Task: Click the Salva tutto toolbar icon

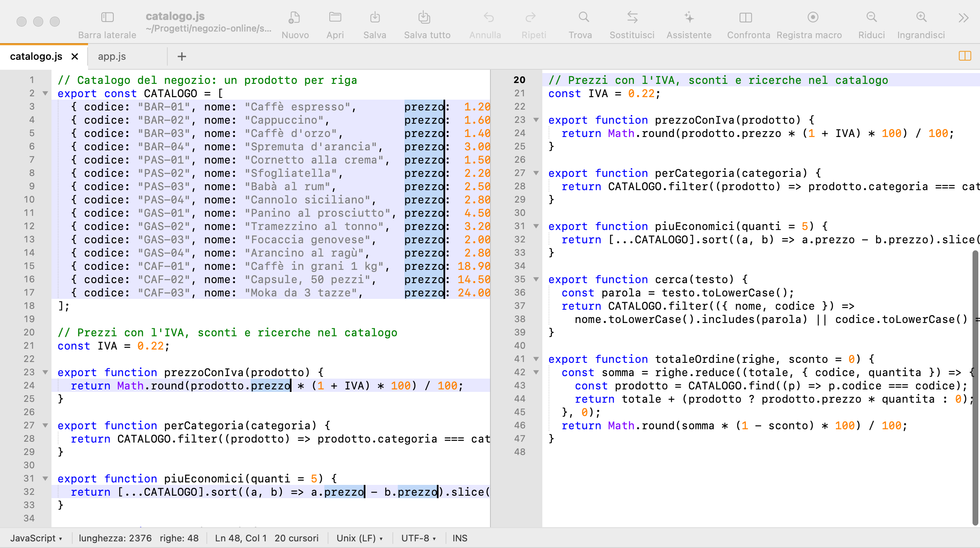Action: pyautogui.click(x=424, y=17)
